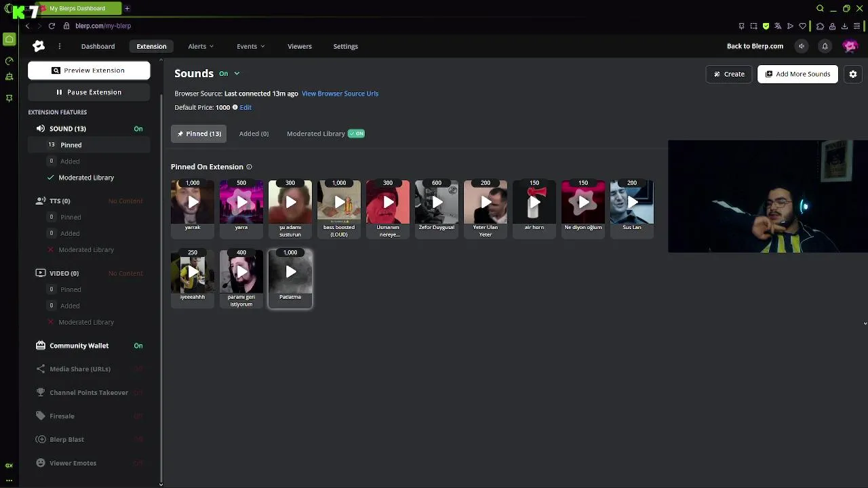868x488 pixels.
Task: Open the Settings tab
Action: point(346,46)
